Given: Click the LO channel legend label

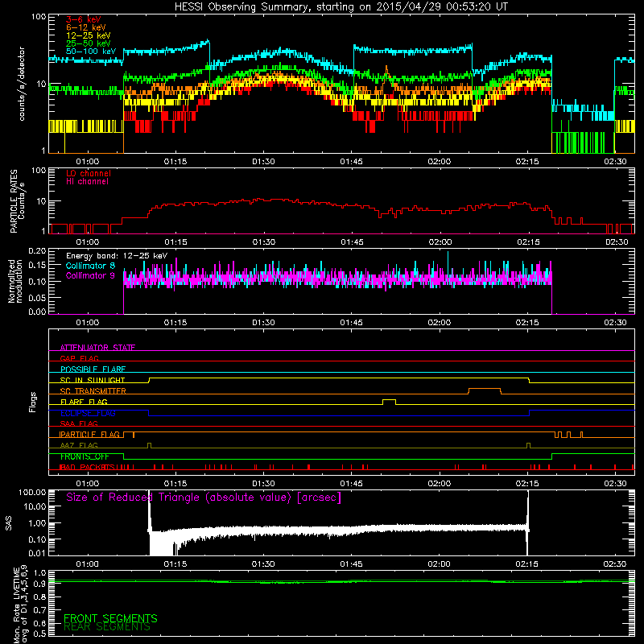Looking at the screenshot, I should click(x=89, y=173).
